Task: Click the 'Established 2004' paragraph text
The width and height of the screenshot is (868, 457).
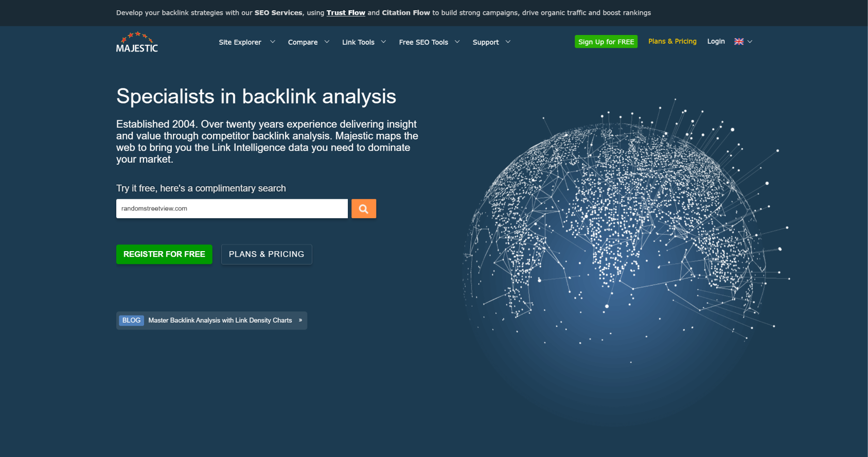Action: click(x=267, y=142)
